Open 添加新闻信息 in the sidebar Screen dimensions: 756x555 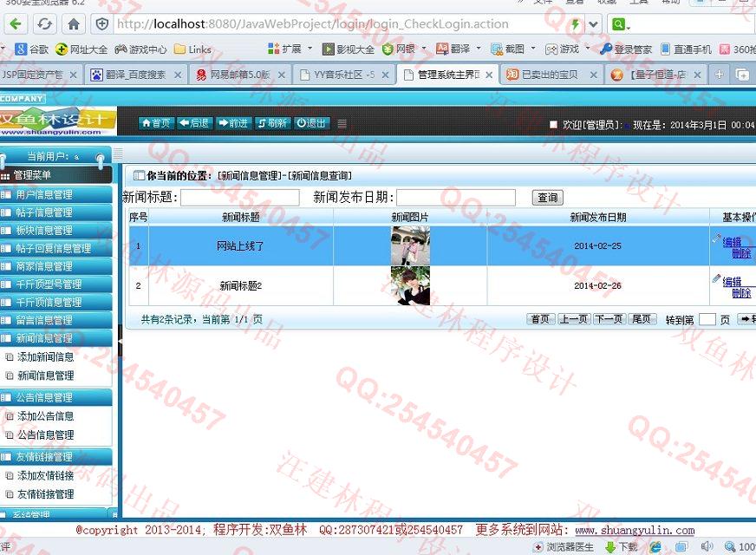click(x=45, y=356)
